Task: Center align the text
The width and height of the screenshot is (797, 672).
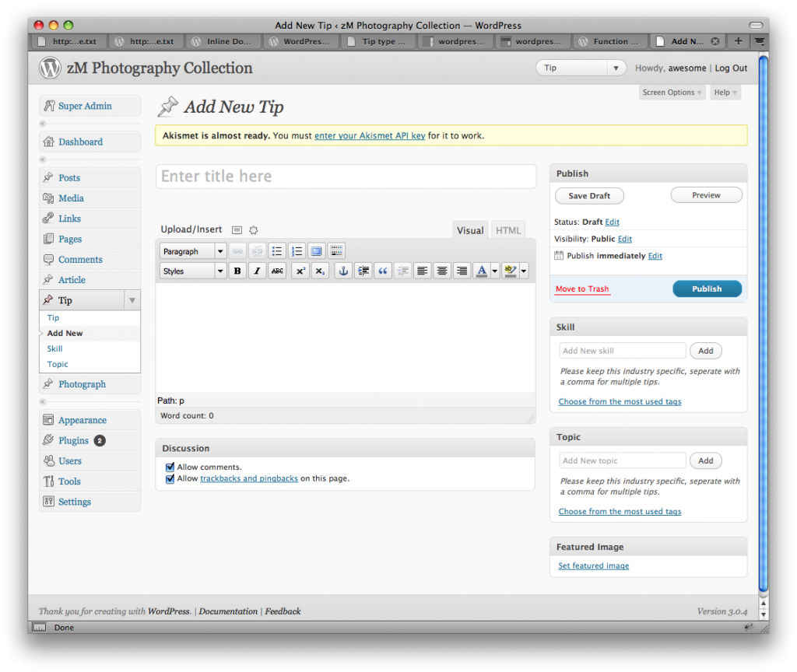Action: tap(442, 271)
